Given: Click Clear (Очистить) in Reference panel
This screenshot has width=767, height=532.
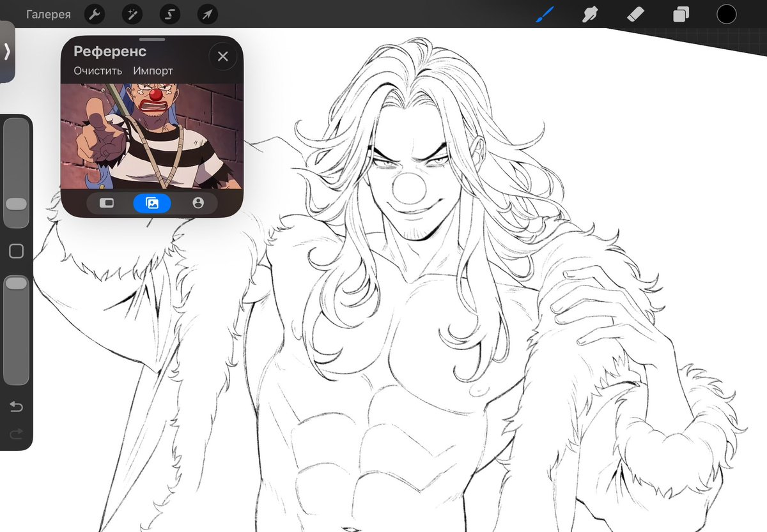Looking at the screenshot, I should tap(98, 71).
